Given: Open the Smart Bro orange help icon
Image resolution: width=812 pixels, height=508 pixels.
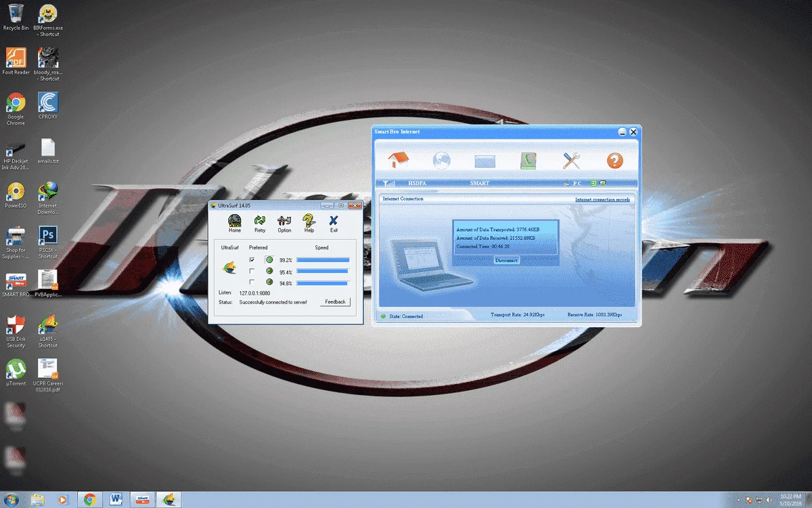Looking at the screenshot, I should coord(614,161).
